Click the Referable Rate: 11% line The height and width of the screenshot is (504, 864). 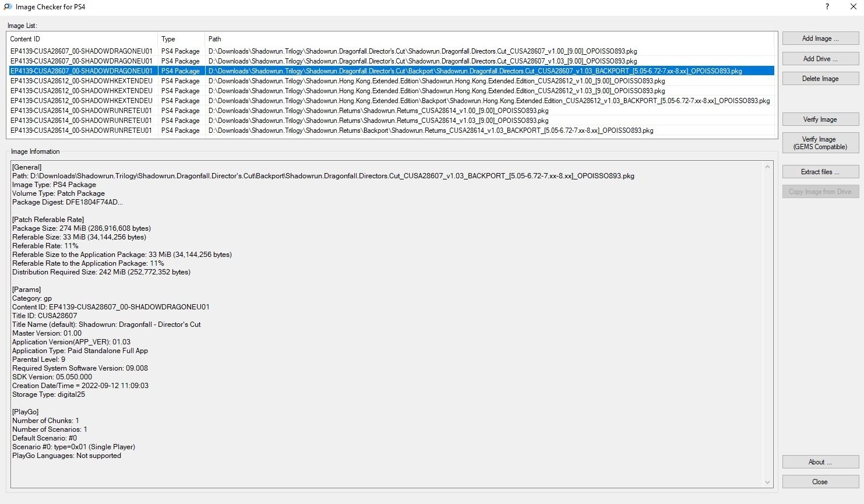(x=45, y=246)
